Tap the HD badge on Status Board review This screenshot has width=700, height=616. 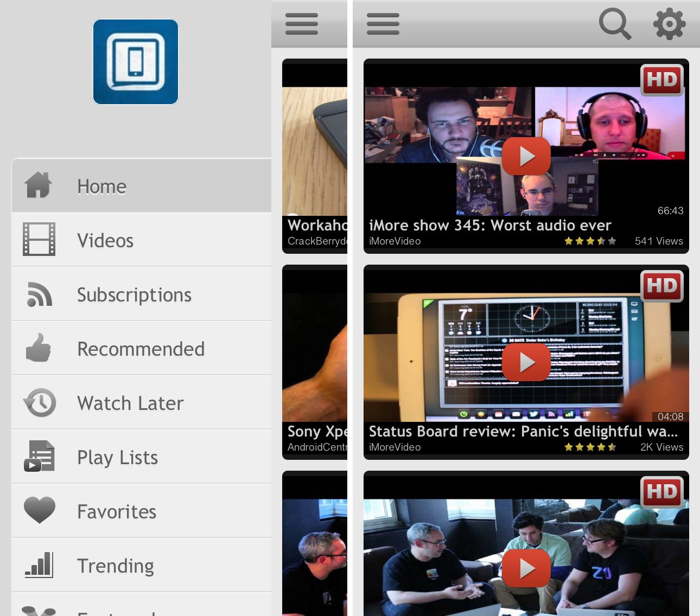(662, 286)
